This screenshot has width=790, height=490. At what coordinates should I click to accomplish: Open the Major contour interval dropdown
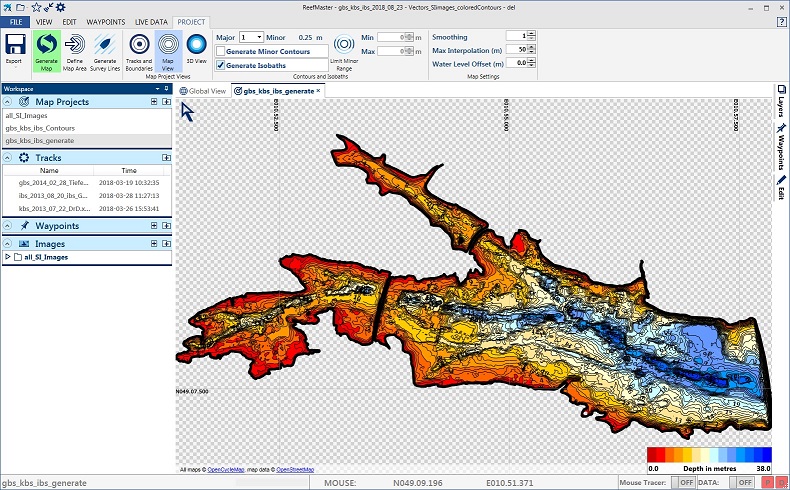coord(259,37)
